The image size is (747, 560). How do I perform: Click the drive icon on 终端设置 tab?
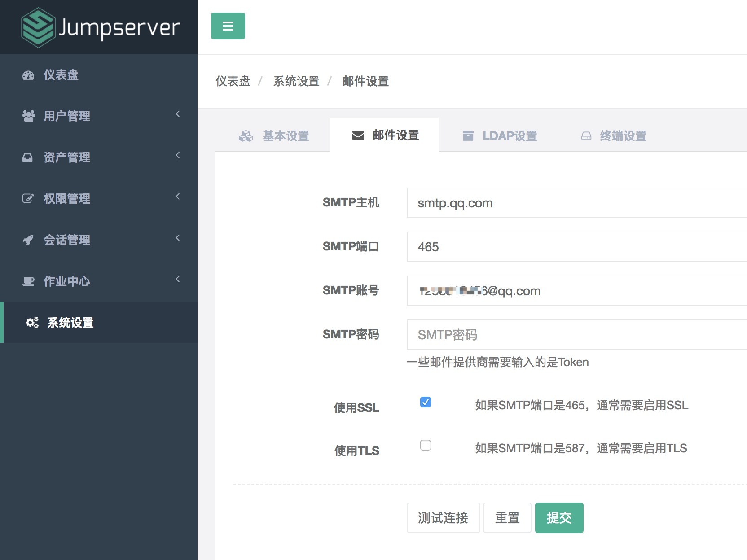coord(586,136)
